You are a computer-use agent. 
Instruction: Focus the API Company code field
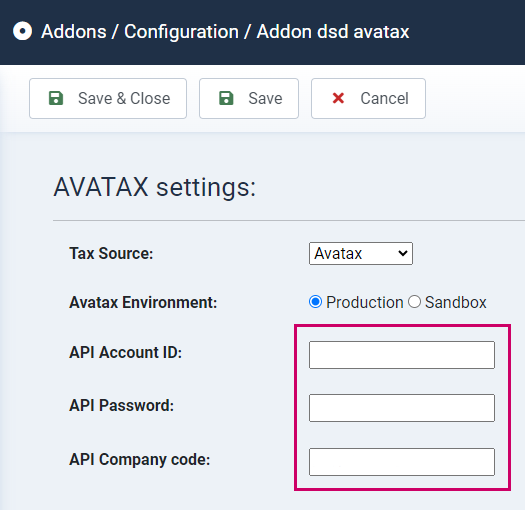pyautogui.click(x=402, y=462)
